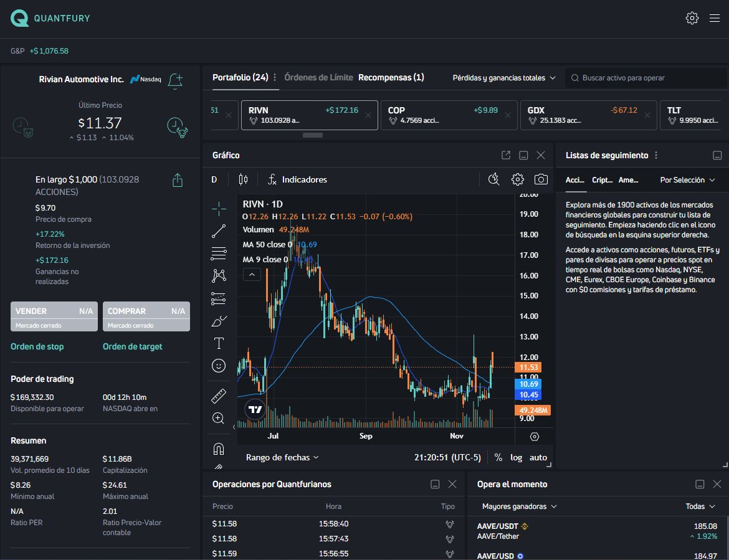
Task: Open the Todas filter dropdown
Action: [700, 506]
